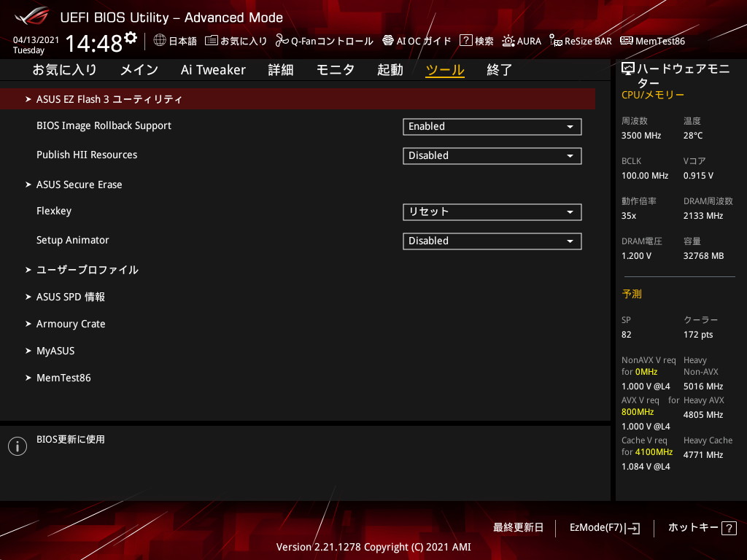Switch to the お気に入り tab
The image size is (747, 560).
tap(64, 70)
